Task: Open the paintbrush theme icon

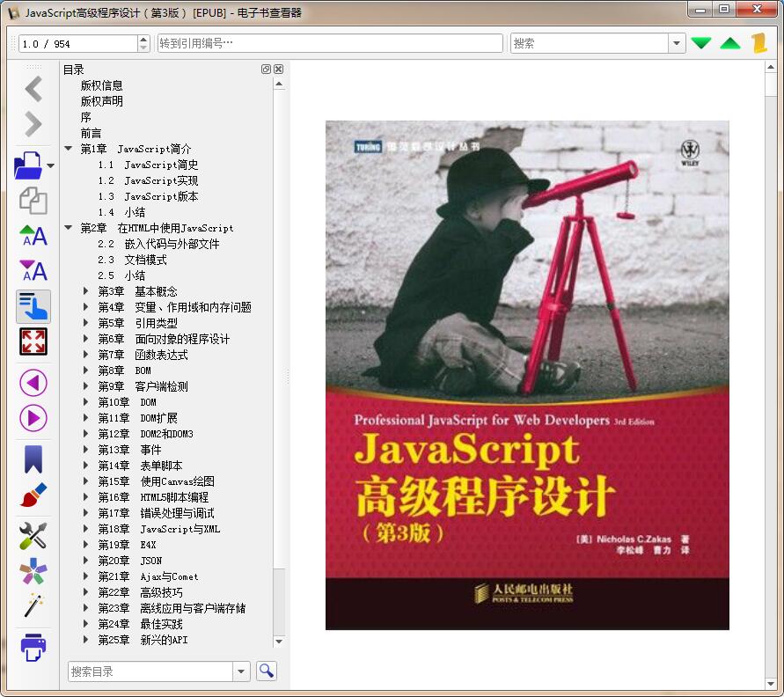Action: click(x=33, y=495)
